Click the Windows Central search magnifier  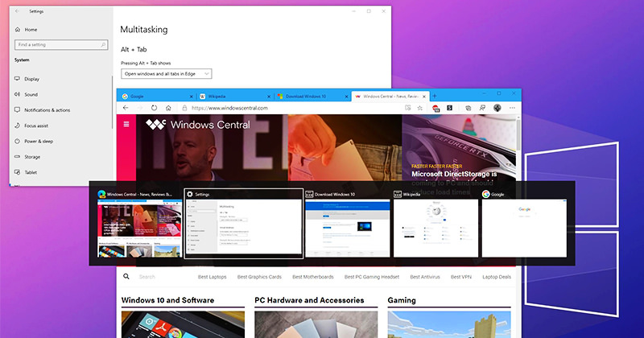[x=126, y=276]
